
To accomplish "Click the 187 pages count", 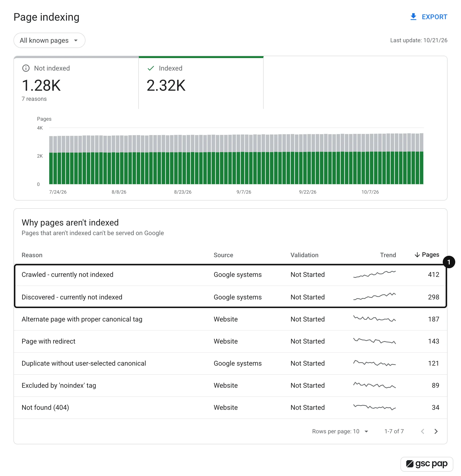I will pyautogui.click(x=433, y=319).
